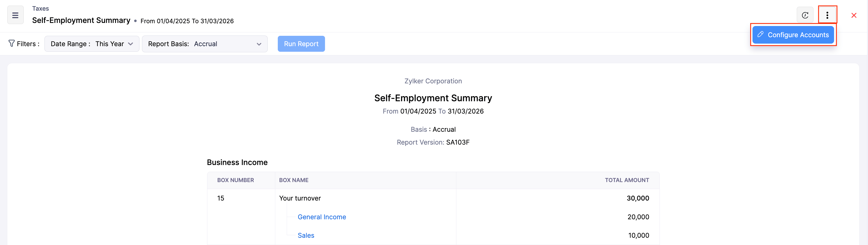The height and width of the screenshot is (245, 868).
Task: Select the Your turnover row label
Action: tap(300, 198)
